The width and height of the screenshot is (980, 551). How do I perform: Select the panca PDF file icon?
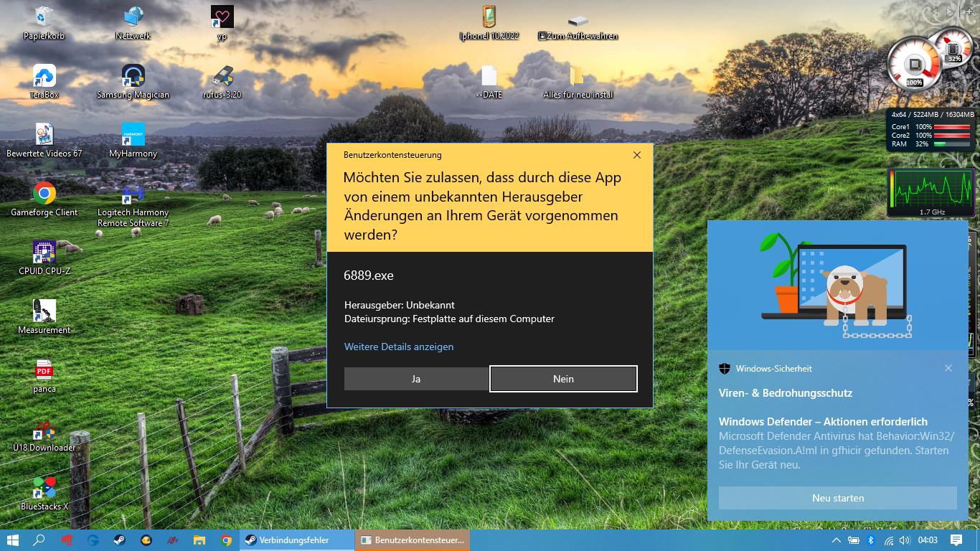(44, 370)
